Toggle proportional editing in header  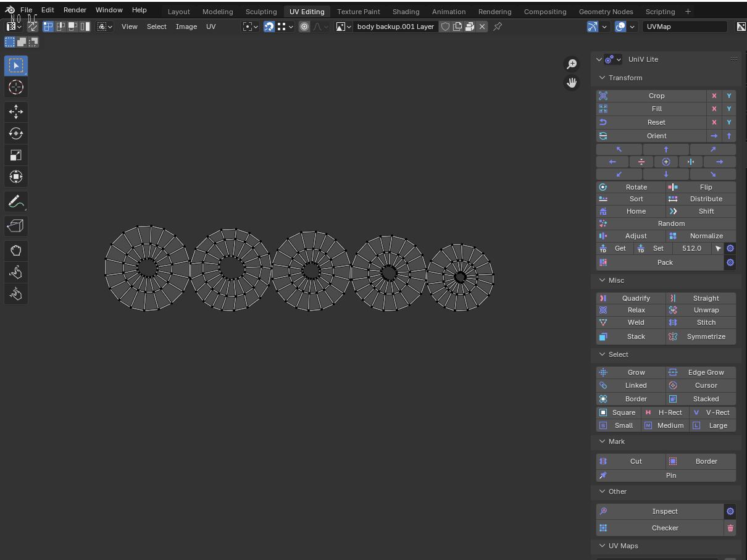click(x=304, y=27)
